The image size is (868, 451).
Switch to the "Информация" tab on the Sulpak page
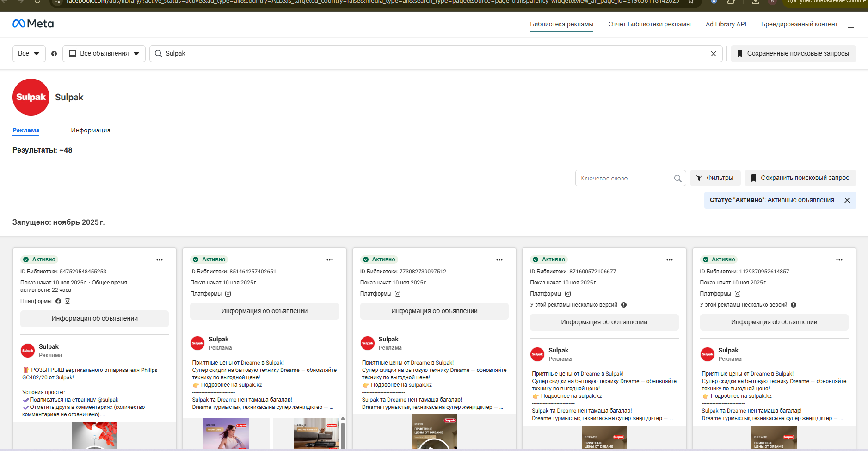coord(91,130)
